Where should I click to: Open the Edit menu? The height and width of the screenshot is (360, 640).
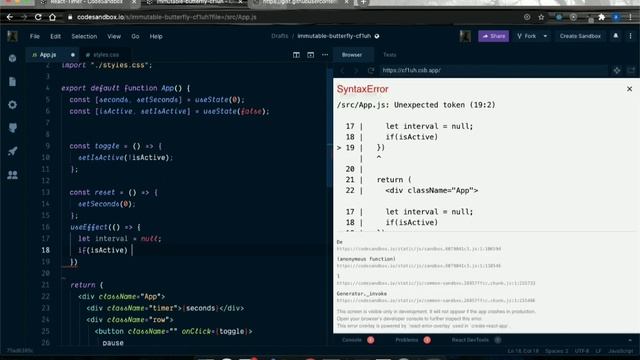tap(56, 36)
